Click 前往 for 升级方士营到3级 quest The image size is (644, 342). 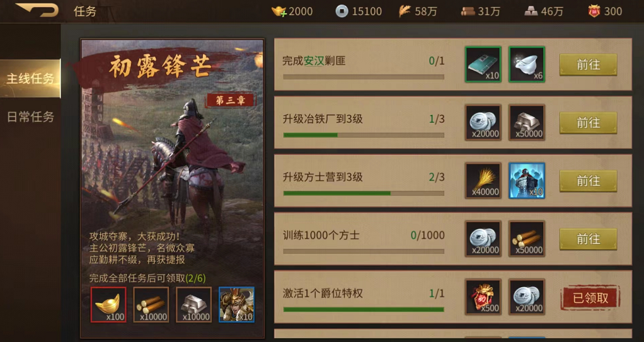pyautogui.click(x=588, y=181)
